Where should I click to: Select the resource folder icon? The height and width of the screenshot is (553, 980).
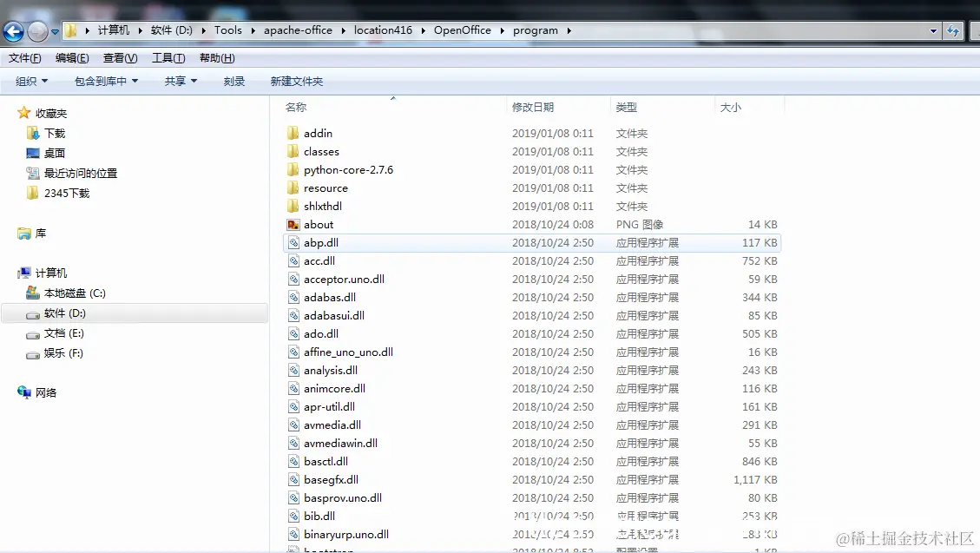[293, 188]
